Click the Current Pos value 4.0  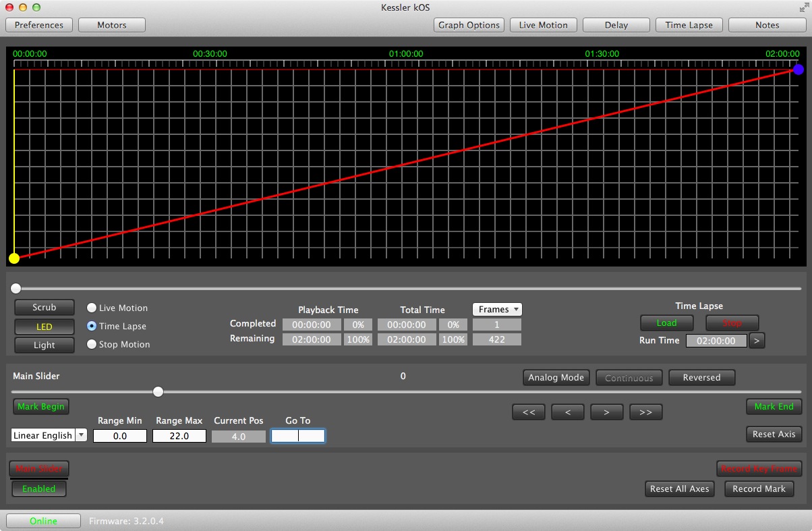(x=239, y=437)
